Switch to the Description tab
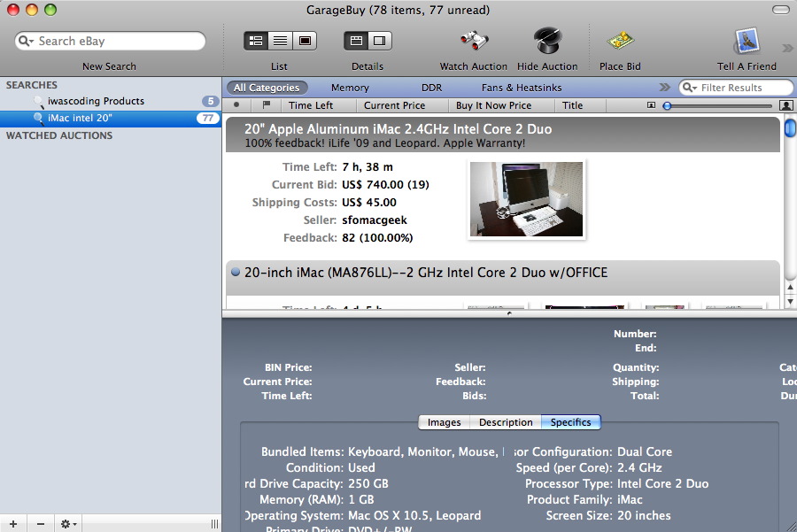797x532 pixels. [506, 422]
